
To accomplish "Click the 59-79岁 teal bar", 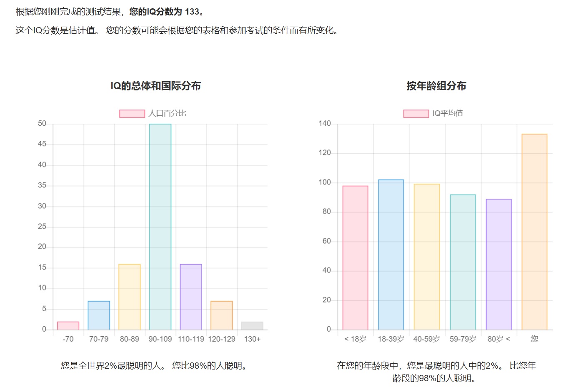I will 463,262.
